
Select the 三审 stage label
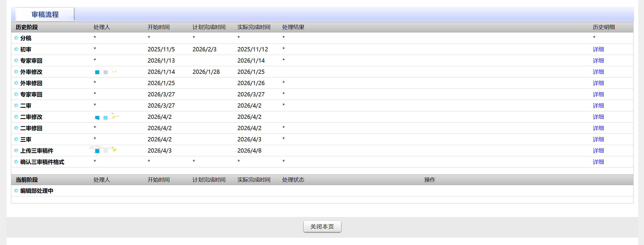26,140
